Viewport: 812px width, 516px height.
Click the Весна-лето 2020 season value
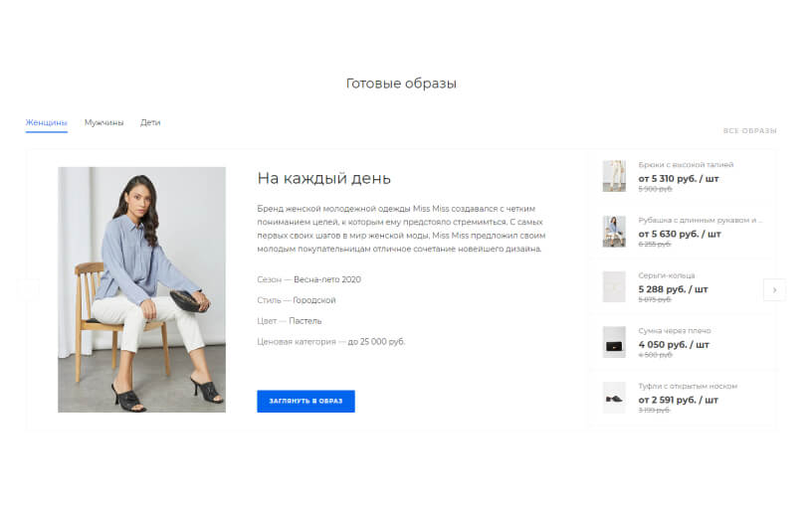(x=327, y=279)
